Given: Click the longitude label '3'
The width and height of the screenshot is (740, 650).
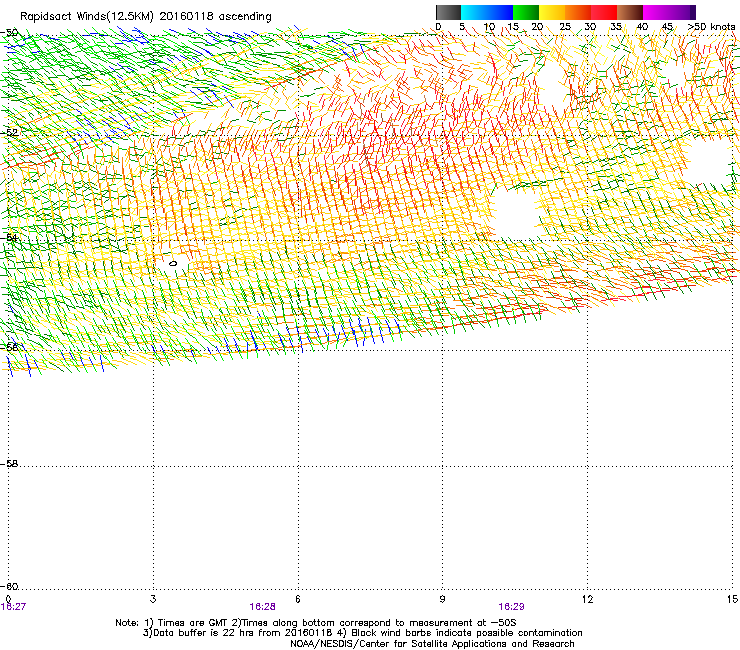Looking at the screenshot, I should click(153, 599).
